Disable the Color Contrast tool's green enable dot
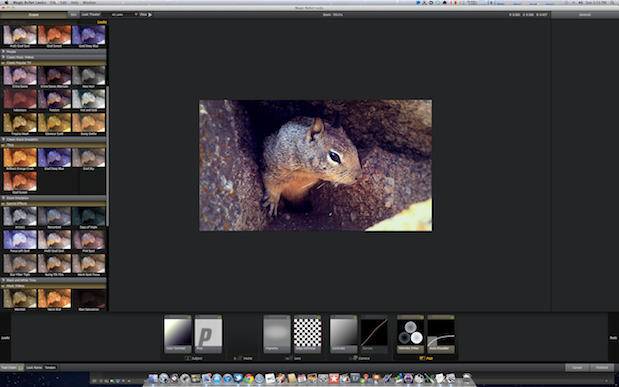This screenshot has width=619, height=387. (189, 317)
